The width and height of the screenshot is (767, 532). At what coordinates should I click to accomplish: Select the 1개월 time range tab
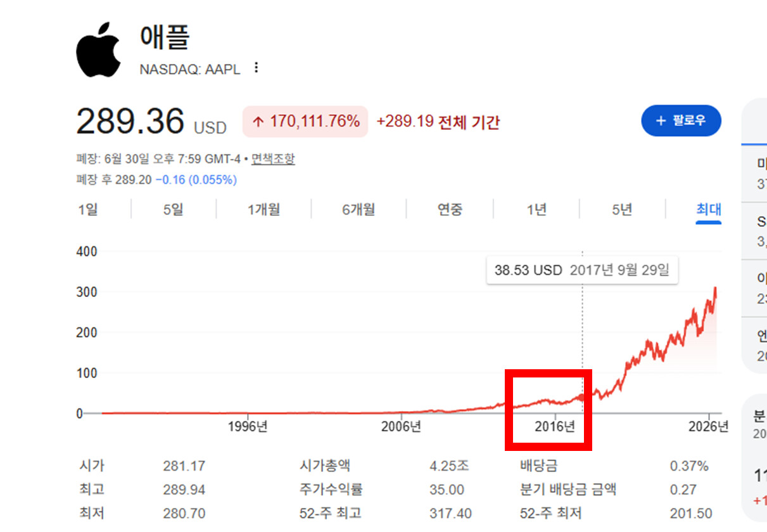pyautogui.click(x=263, y=209)
